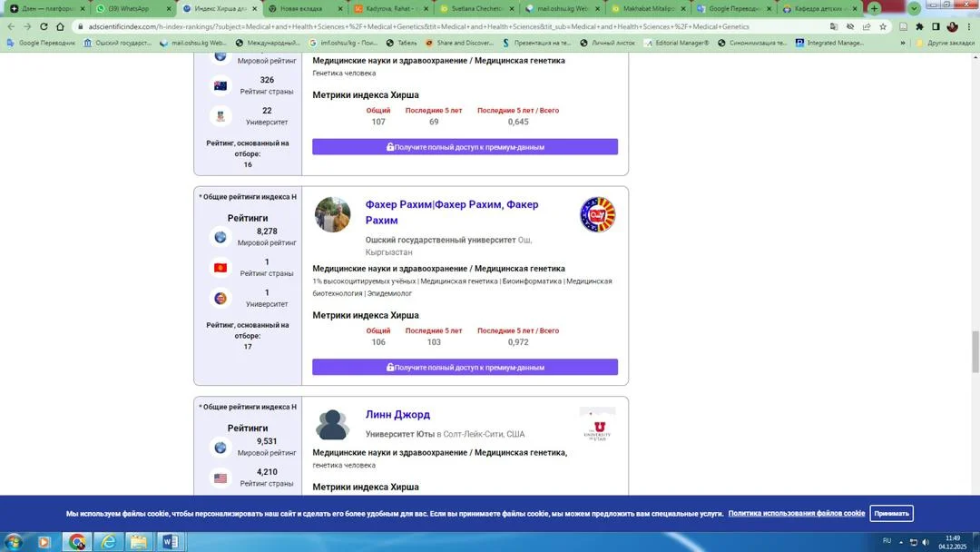Click the Принимать cookie button
Viewport: 980px width, 552px height.
click(890, 514)
